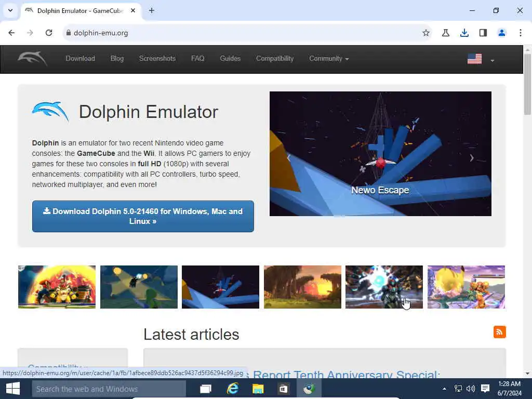Click Download Dolphin 5.0-21460 button
532x399 pixels.
[x=143, y=216]
